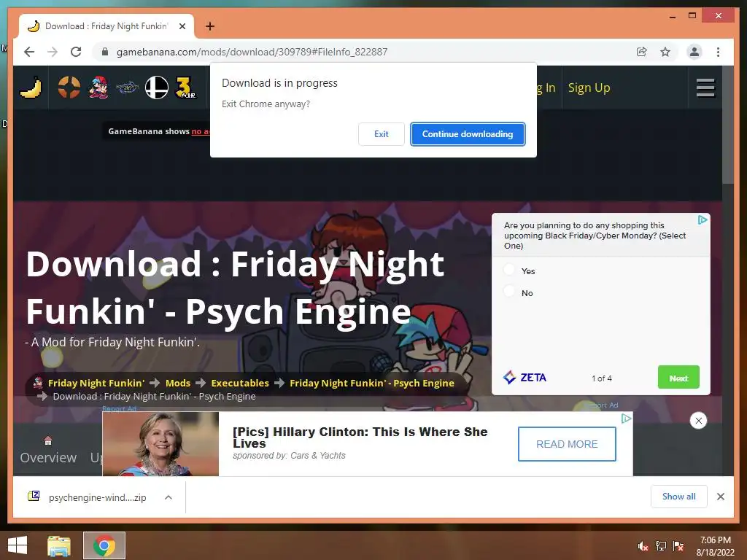The width and height of the screenshot is (747, 560).
Task: Share this page from address bar
Action: pyautogui.click(x=642, y=52)
